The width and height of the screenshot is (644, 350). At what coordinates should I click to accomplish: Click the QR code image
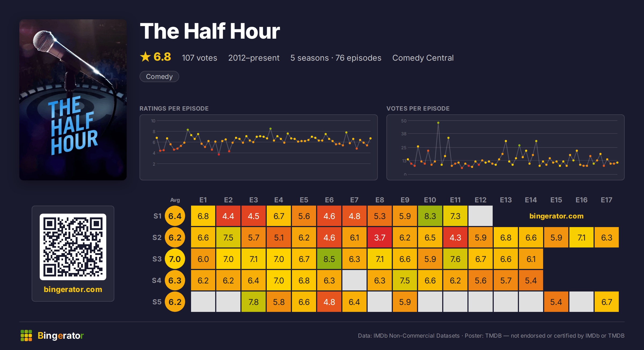[73, 247]
